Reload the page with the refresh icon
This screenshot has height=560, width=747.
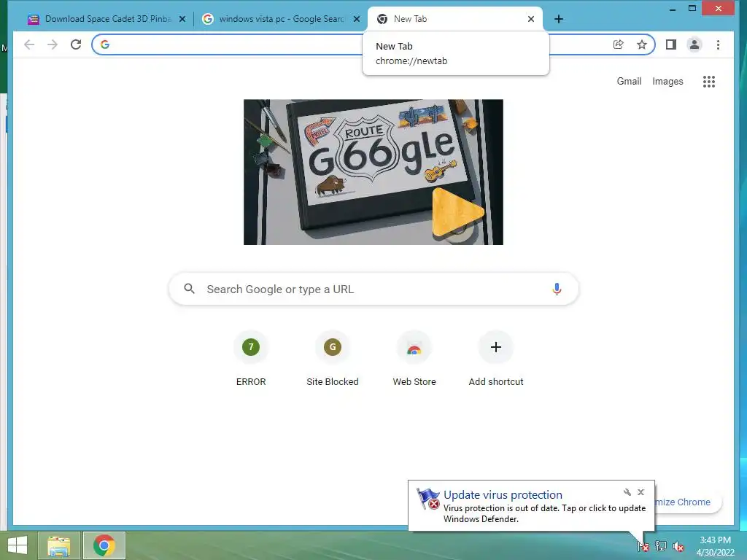coord(76,44)
